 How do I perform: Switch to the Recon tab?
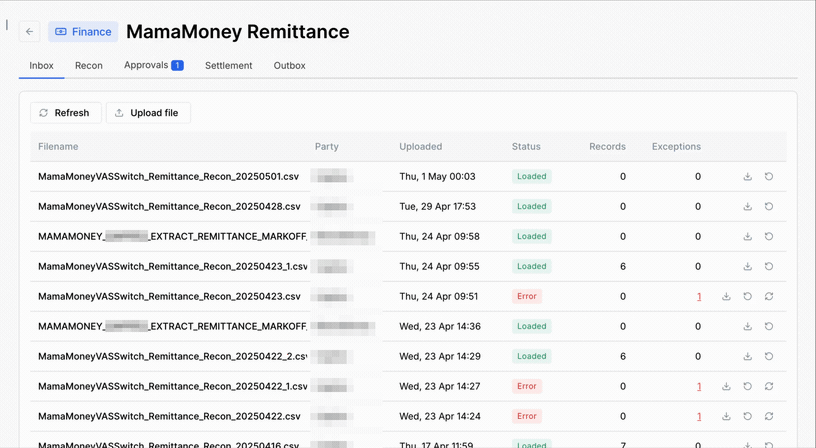(x=88, y=66)
